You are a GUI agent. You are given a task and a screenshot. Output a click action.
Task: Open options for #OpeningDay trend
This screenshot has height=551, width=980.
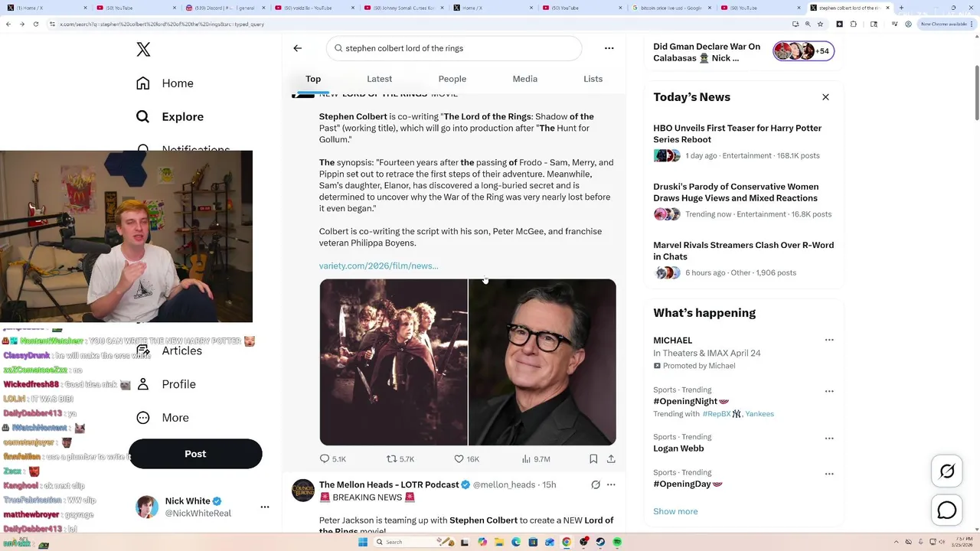(x=829, y=474)
